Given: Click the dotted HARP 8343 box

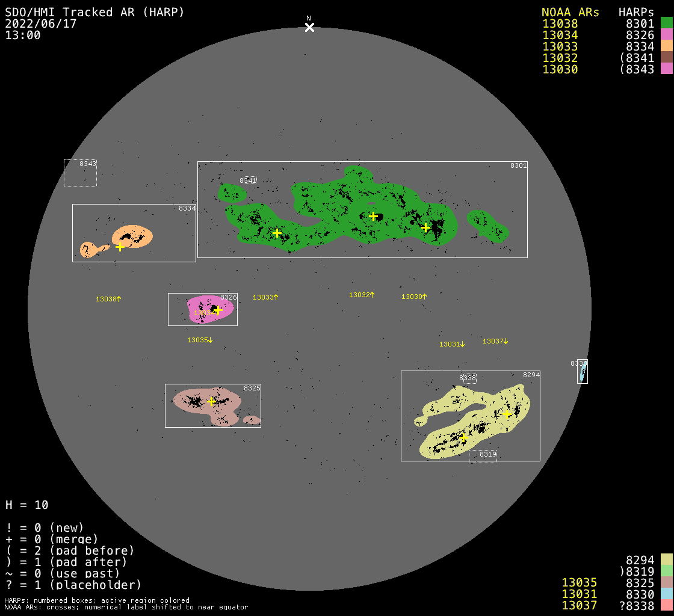Looking at the screenshot, I should tap(80, 173).
